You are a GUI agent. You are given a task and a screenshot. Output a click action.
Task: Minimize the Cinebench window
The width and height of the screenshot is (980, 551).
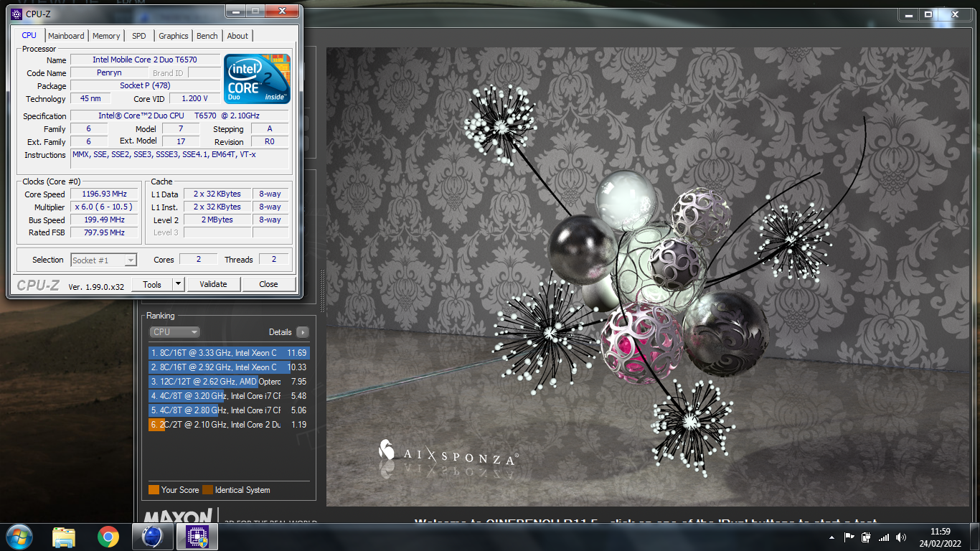908,14
